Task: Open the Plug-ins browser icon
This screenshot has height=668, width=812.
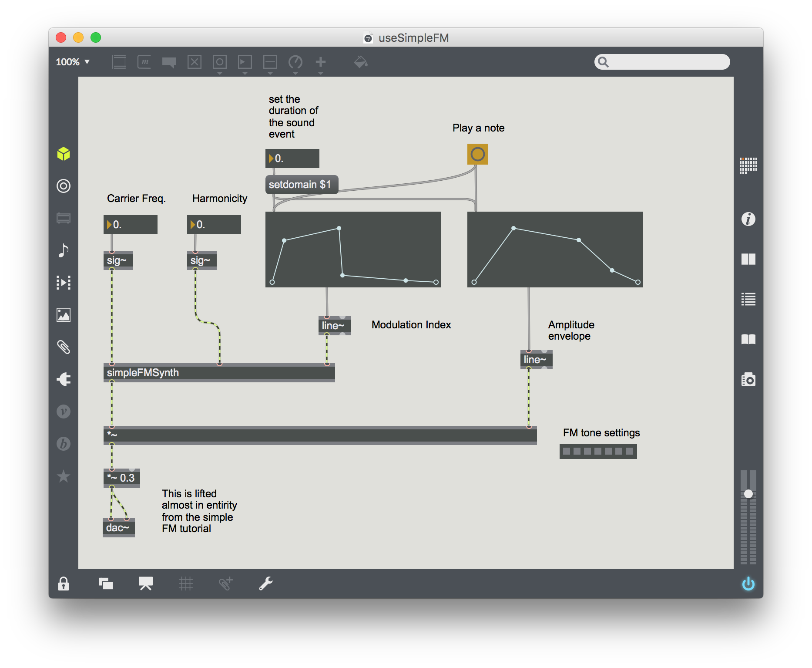Action: 64,379
